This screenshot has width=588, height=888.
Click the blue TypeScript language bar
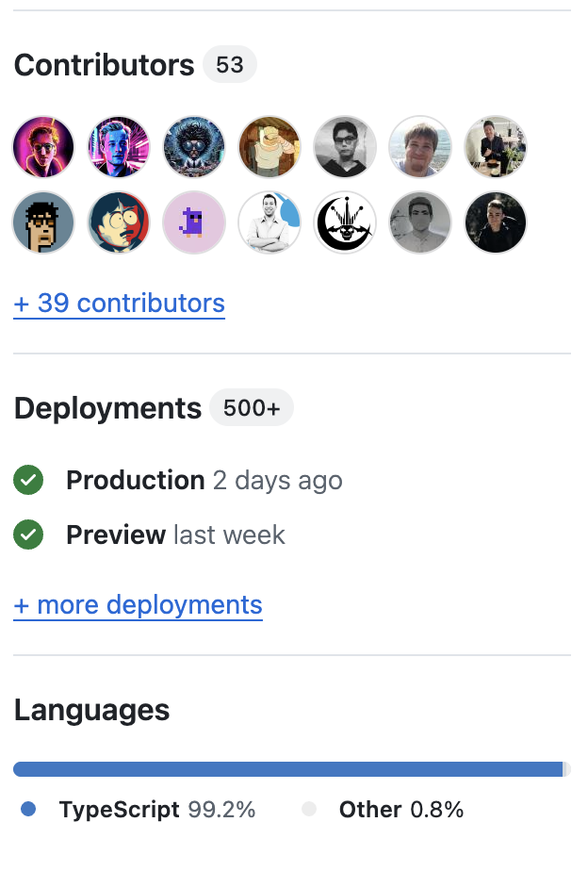(x=287, y=769)
